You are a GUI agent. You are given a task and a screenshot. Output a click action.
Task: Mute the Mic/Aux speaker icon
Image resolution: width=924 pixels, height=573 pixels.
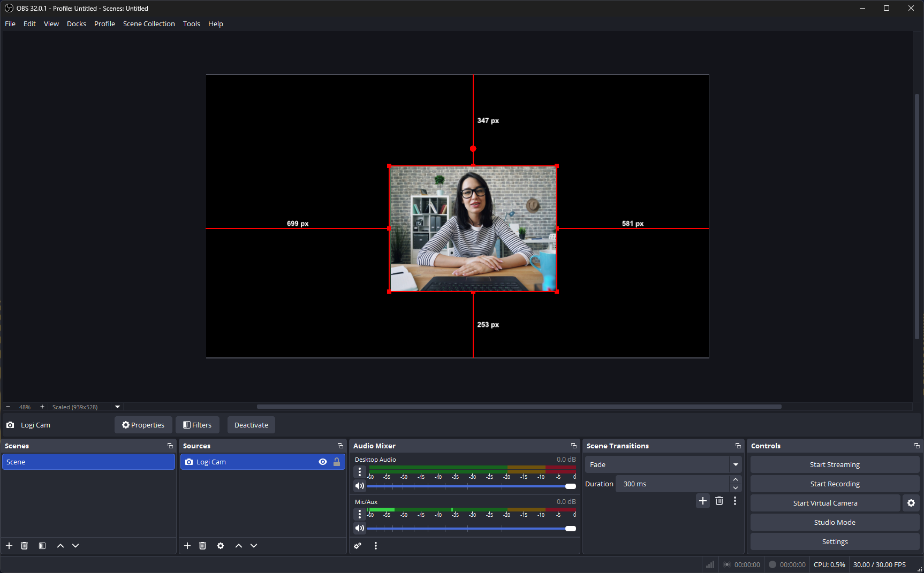click(359, 528)
